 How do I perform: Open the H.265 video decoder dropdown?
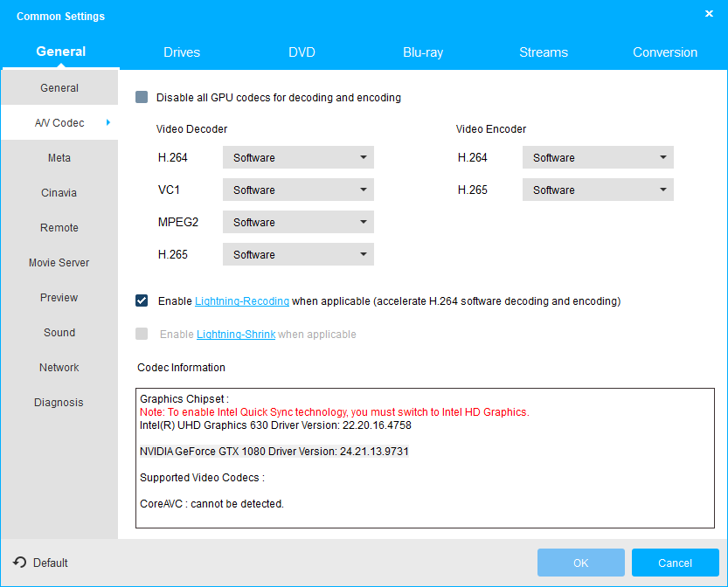298,254
